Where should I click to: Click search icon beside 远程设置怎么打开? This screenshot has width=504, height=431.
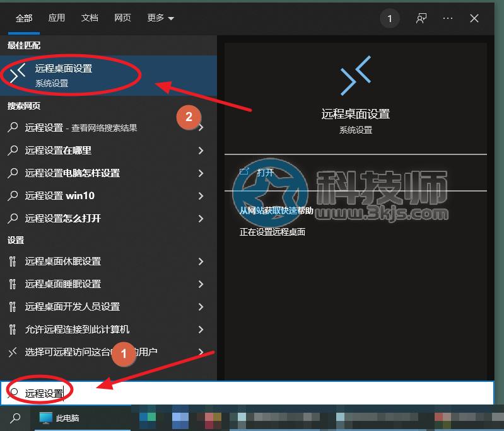(13, 218)
